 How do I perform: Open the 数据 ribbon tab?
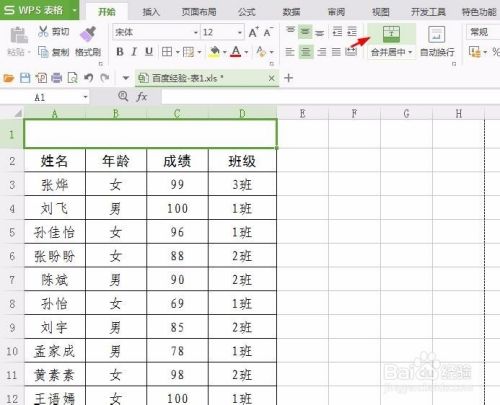click(x=291, y=12)
